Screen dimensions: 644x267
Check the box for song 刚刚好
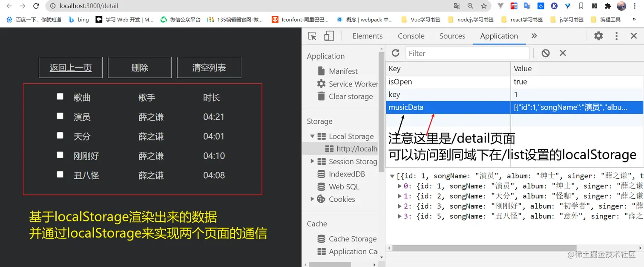pos(60,155)
